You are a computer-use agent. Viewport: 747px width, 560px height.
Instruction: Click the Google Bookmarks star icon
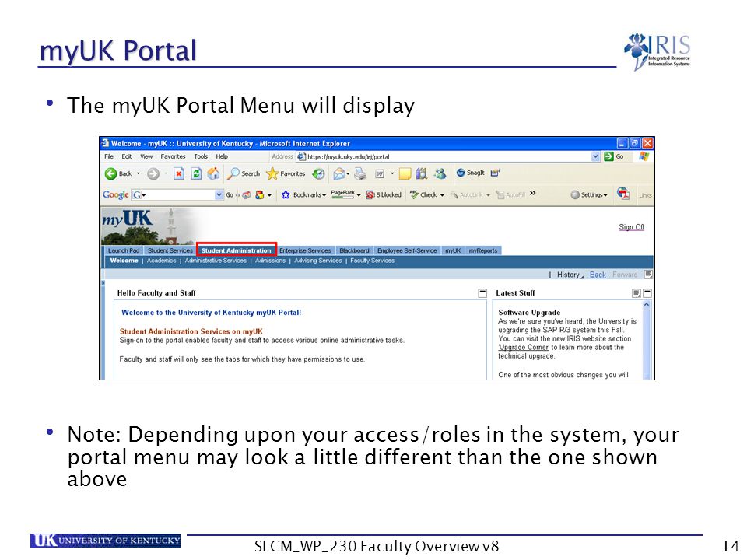(x=286, y=194)
